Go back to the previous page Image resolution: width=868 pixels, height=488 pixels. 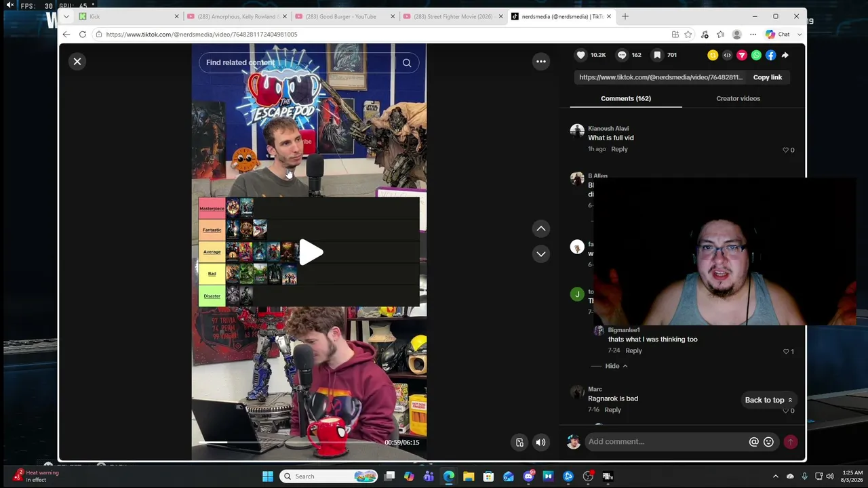66,35
